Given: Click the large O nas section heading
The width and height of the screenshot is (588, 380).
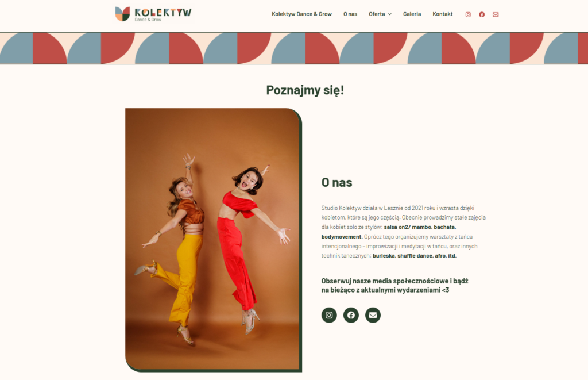Looking at the screenshot, I should pos(336,182).
